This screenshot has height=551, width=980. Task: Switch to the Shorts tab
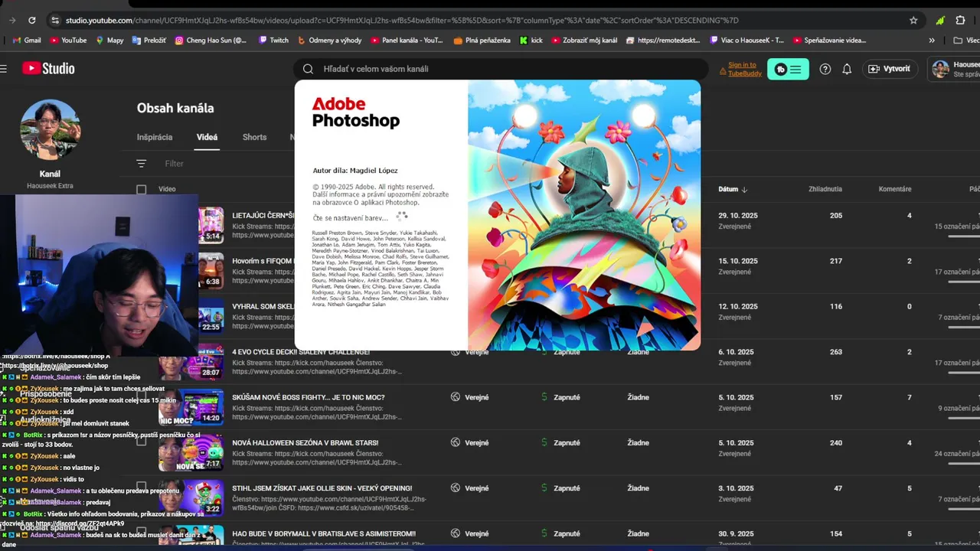click(254, 137)
